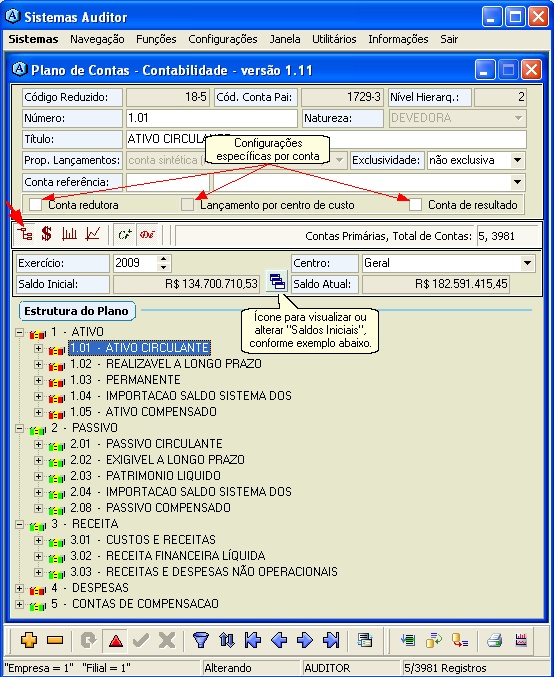Click the dollar sign balances icon

pos(47,234)
